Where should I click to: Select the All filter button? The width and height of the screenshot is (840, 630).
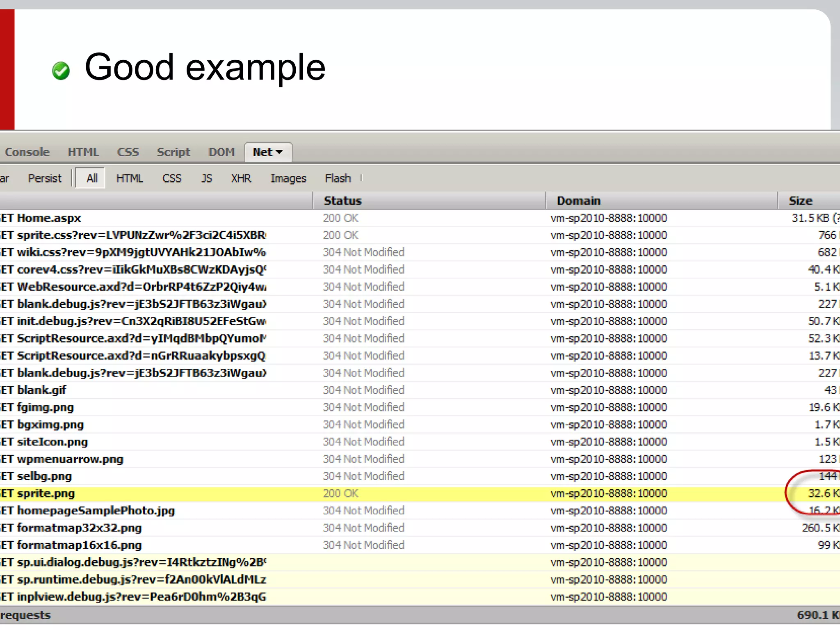[92, 178]
